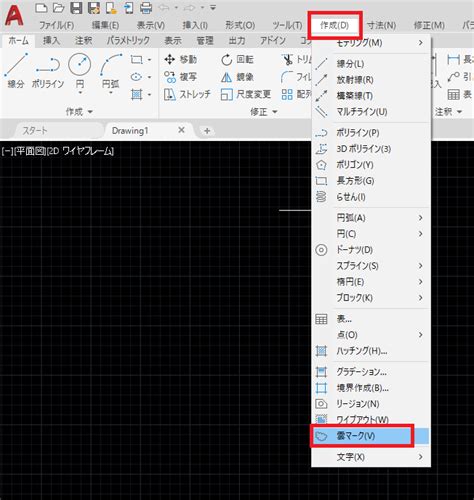Screen dimensions: 474x500
Task: Open the 文字(X) submenu
Action: (371, 457)
